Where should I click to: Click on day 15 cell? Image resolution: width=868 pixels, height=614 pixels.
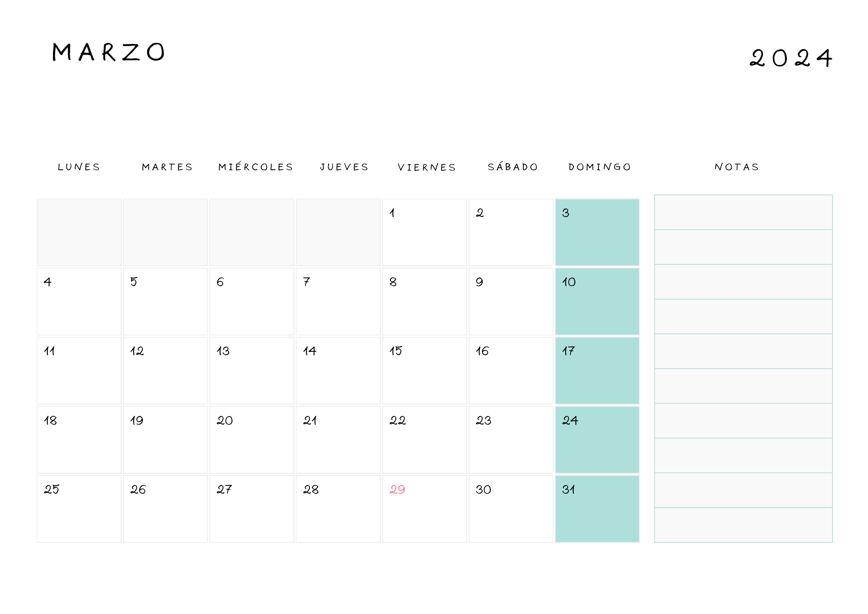(424, 370)
